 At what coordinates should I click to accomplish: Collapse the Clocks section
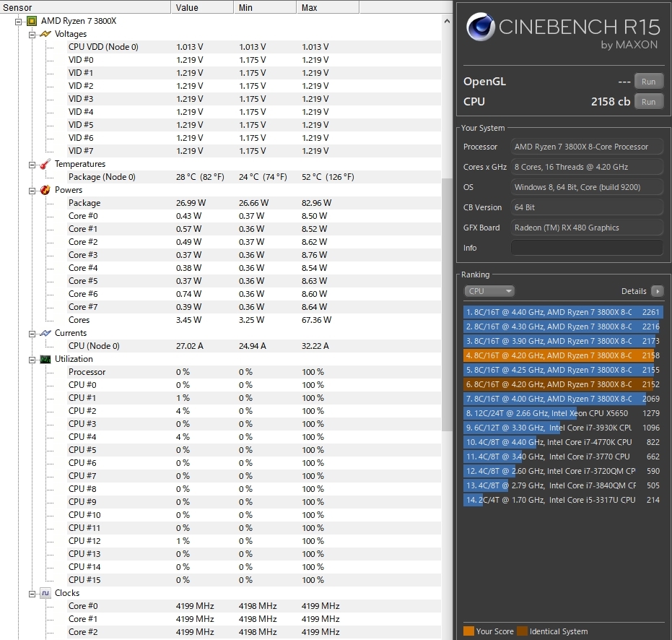[32, 594]
